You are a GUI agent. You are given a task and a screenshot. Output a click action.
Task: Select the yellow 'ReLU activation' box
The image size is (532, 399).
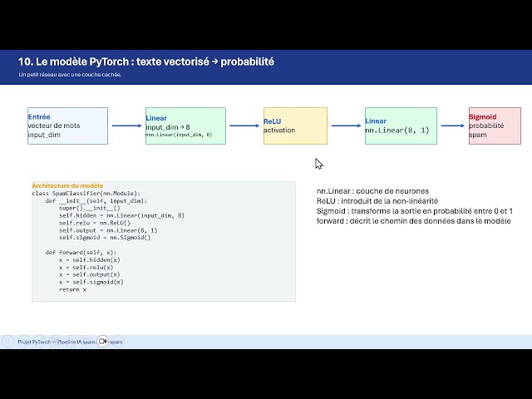click(296, 126)
